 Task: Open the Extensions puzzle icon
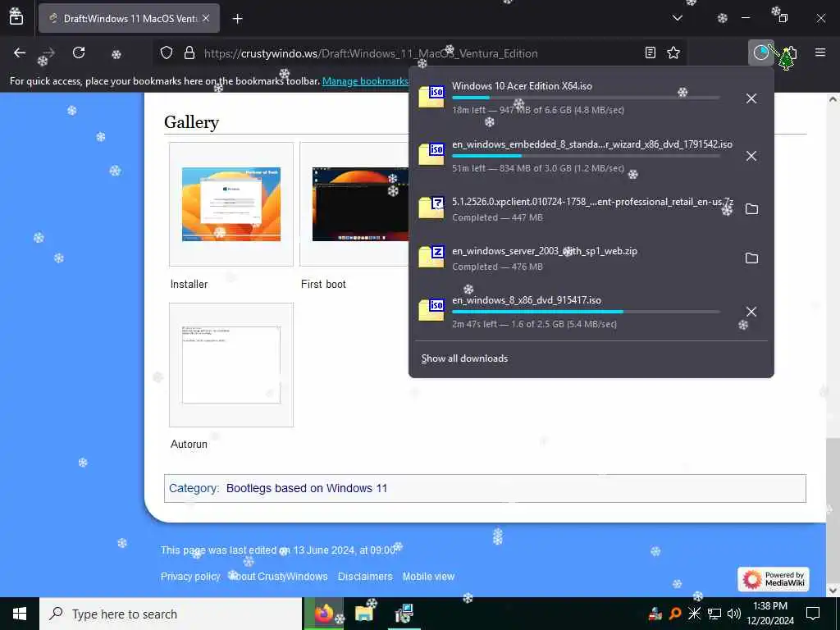coord(791,52)
